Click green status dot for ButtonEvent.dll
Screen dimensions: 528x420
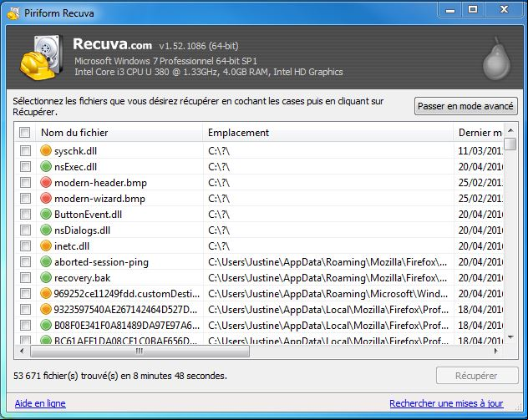(x=46, y=214)
